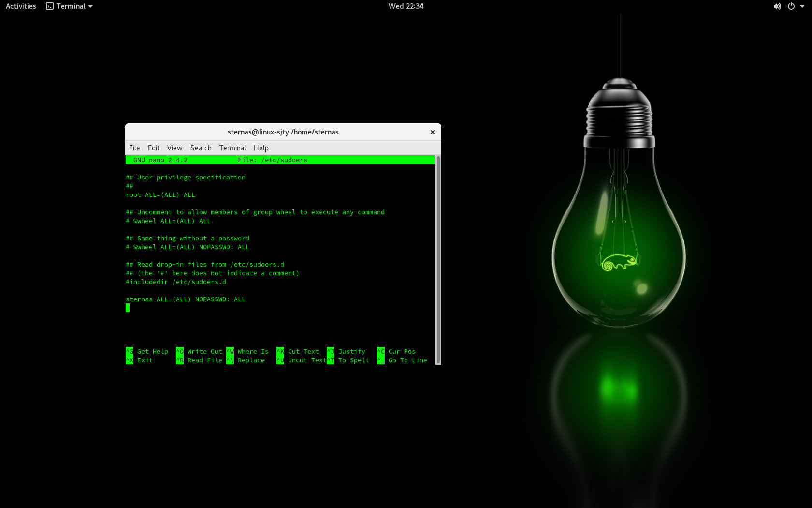Click the ^J Justify shortcut
812x508 pixels.
(x=346, y=352)
